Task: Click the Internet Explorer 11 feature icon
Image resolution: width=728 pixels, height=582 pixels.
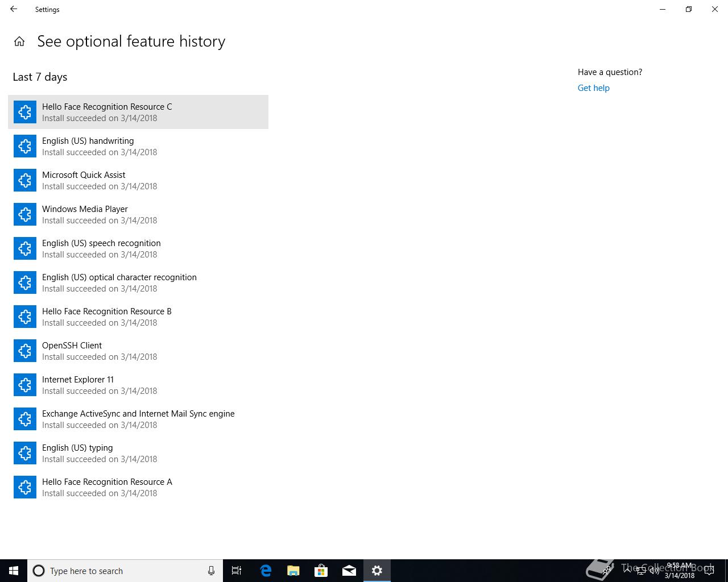Action: pos(25,385)
